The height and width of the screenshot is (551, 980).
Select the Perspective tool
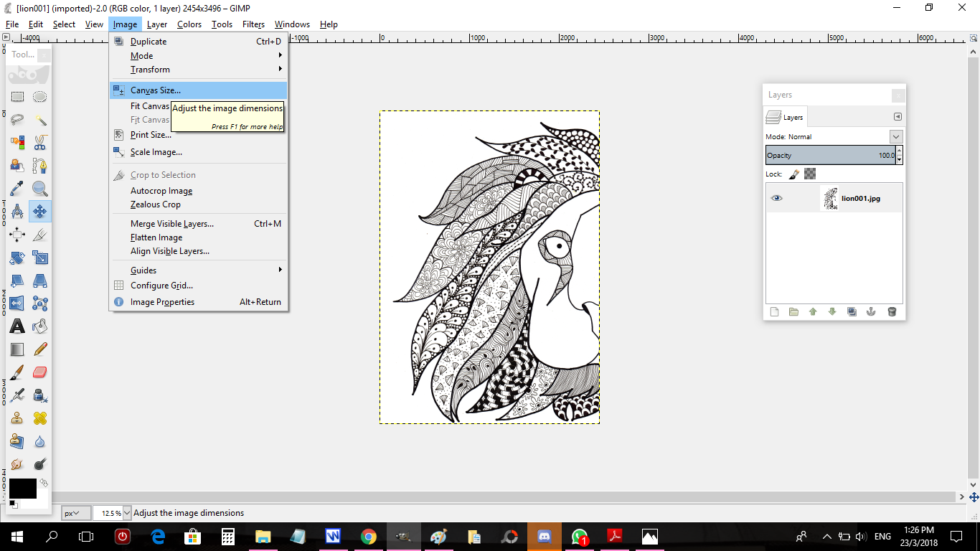tap(40, 281)
